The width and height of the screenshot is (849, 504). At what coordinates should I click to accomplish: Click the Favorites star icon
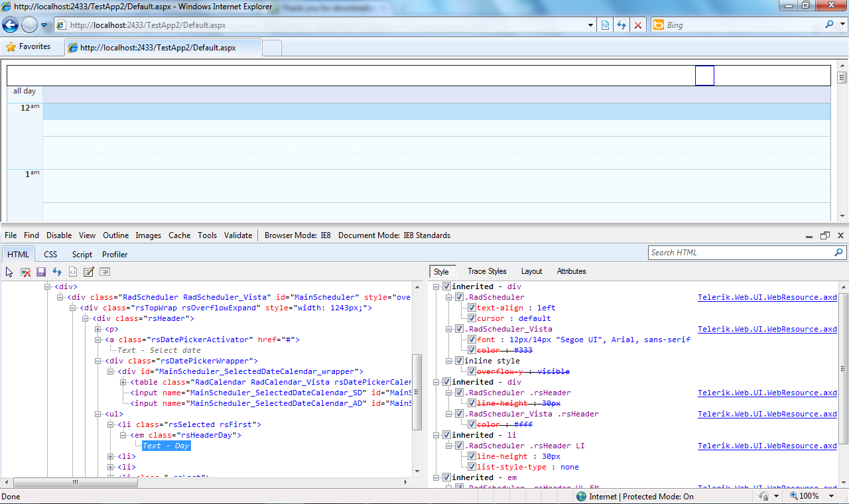point(11,47)
